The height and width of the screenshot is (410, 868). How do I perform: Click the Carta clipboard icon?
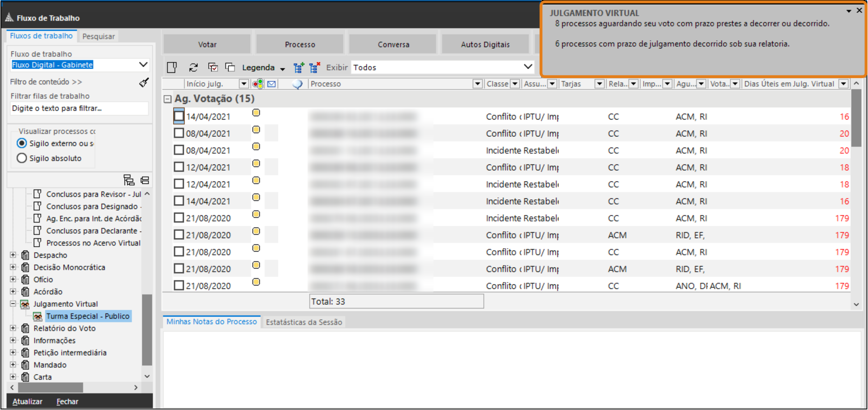[25, 377]
